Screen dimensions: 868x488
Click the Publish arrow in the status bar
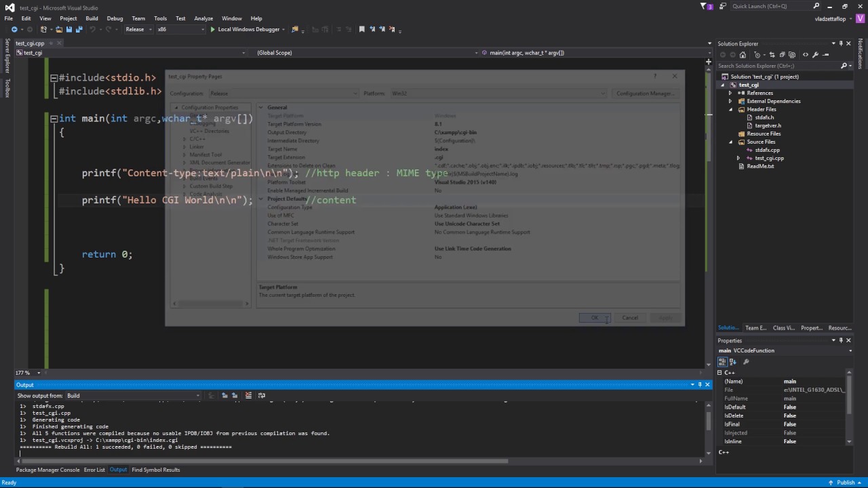tap(831, 483)
